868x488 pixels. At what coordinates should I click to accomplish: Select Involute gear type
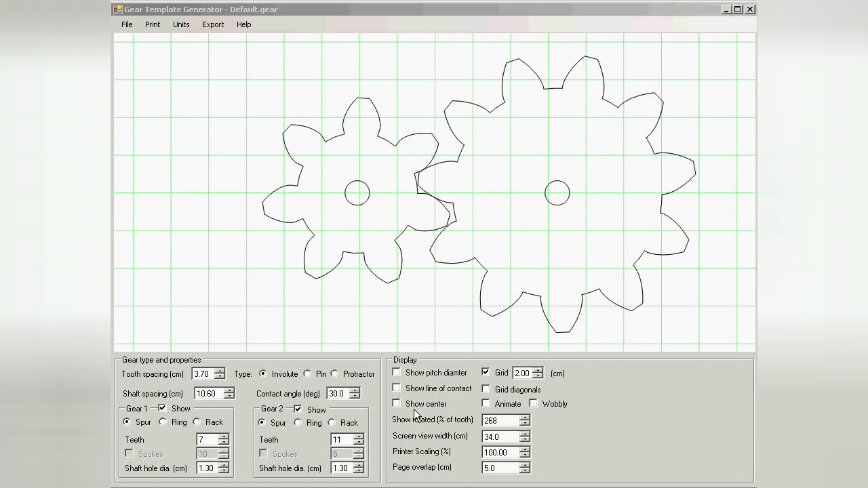(263, 373)
